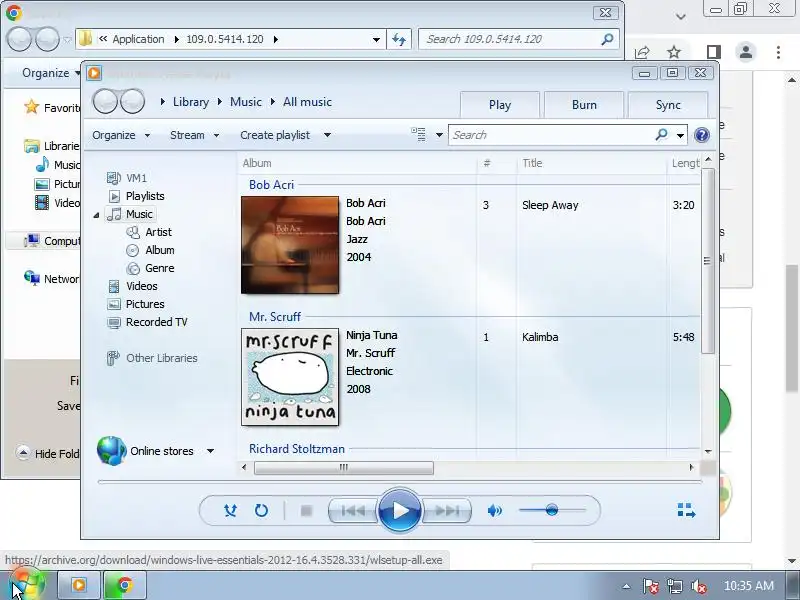Mute the player volume speaker icon
The width and height of the screenshot is (800, 600).
(494, 510)
